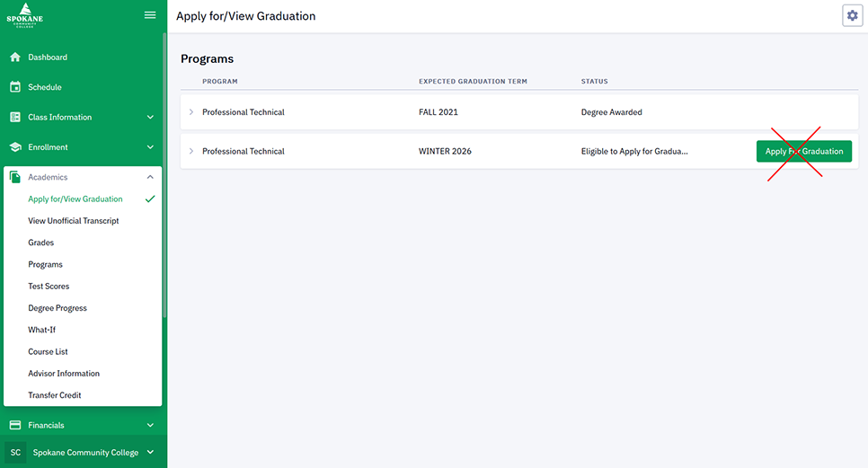Open Programs in the Academics menu

tap(46, 264)
